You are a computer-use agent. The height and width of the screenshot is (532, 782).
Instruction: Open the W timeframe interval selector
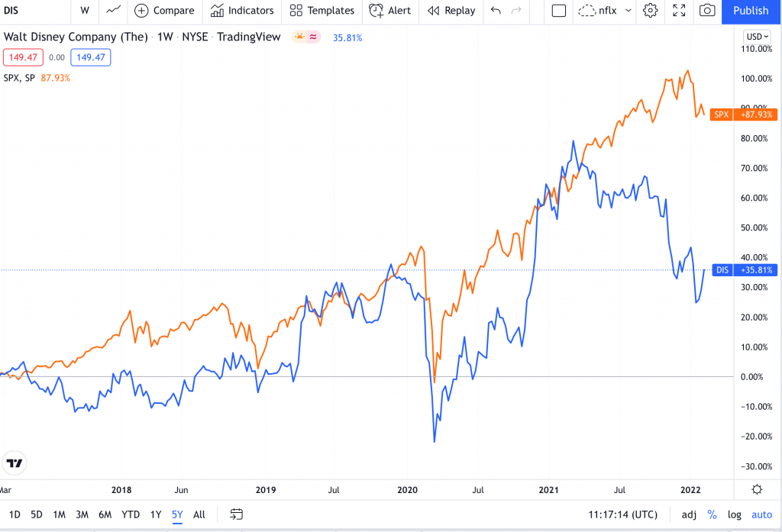tap(84, 11)
